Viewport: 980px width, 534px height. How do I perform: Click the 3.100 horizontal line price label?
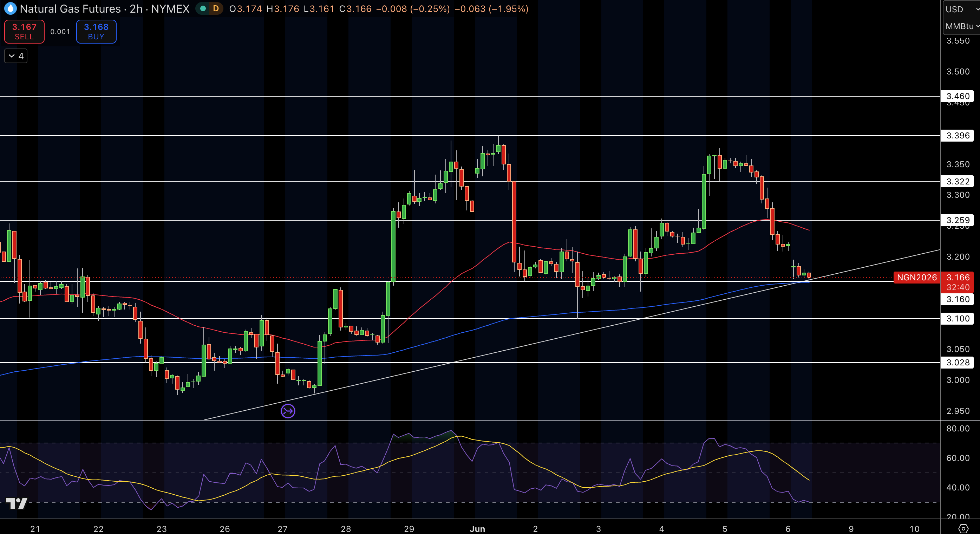(x=958, y=319)
